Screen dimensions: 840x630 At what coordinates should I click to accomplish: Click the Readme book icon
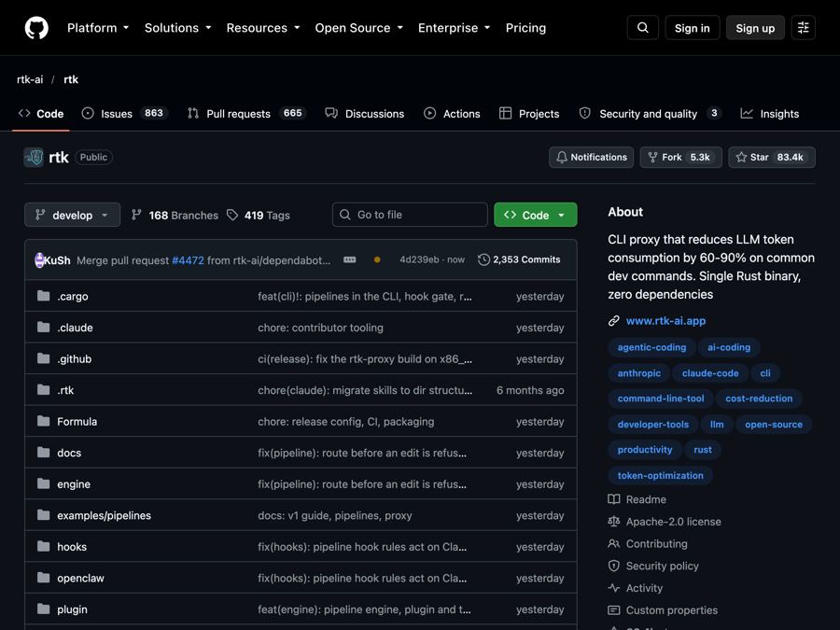614,499
